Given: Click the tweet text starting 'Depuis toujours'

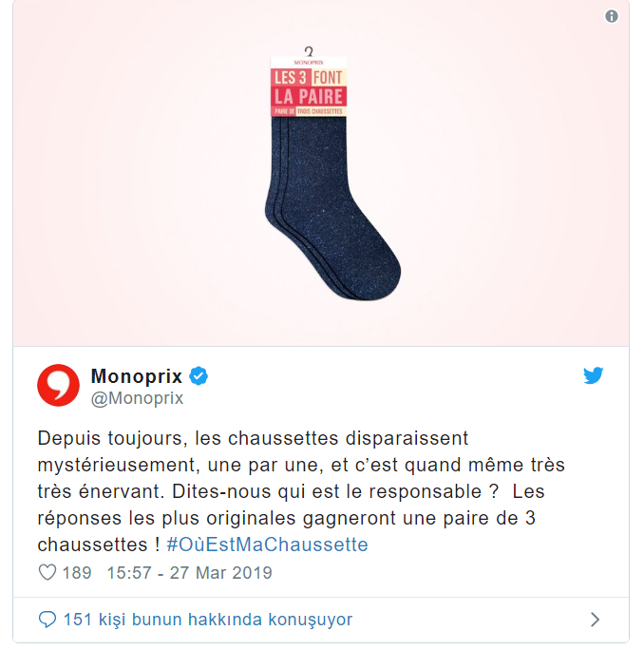Looking at the screenshot, I should (301, 491).
